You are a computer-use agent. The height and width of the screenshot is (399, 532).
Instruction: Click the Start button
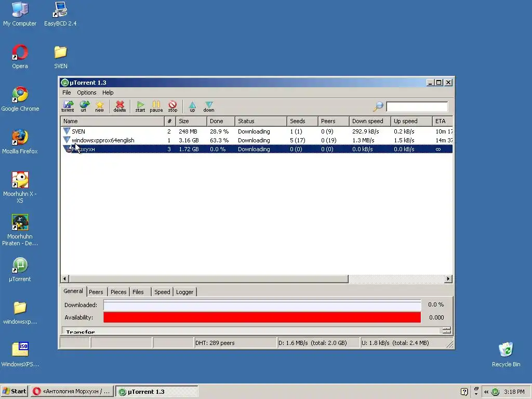(x=15, y=391)
